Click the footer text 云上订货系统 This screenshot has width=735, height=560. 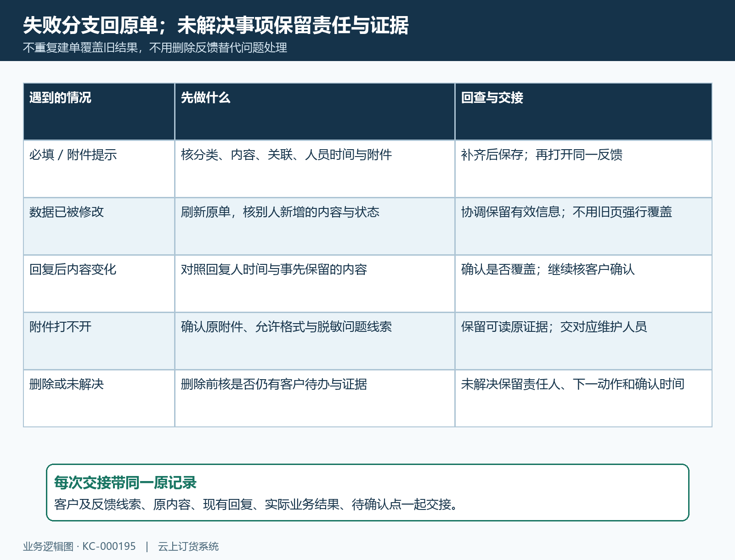188,546
